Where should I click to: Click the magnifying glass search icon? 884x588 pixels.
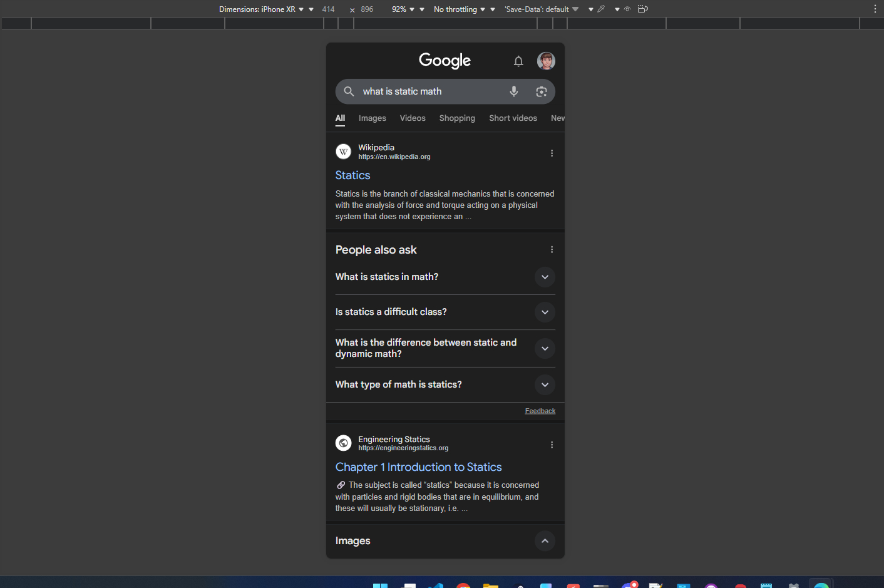349,91
